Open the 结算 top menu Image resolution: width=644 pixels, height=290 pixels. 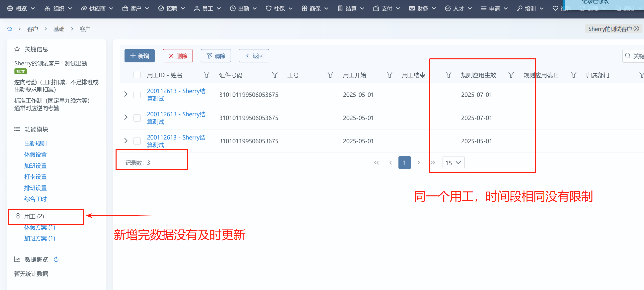[350, 8]
